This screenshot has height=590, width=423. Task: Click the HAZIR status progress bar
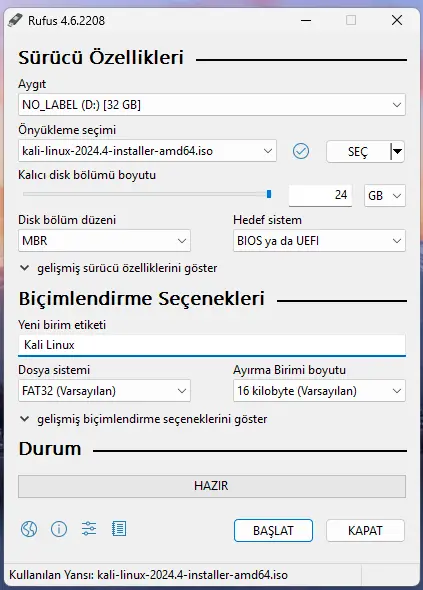coord(212,486)
